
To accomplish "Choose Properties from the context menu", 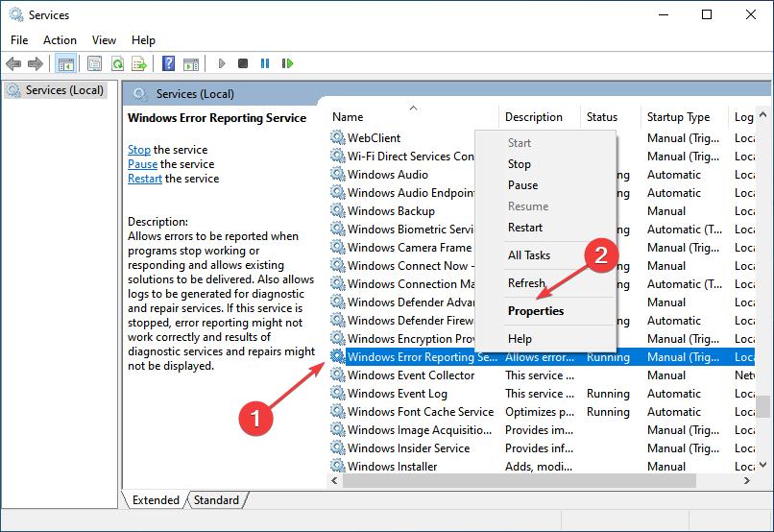I will [535, 311].
